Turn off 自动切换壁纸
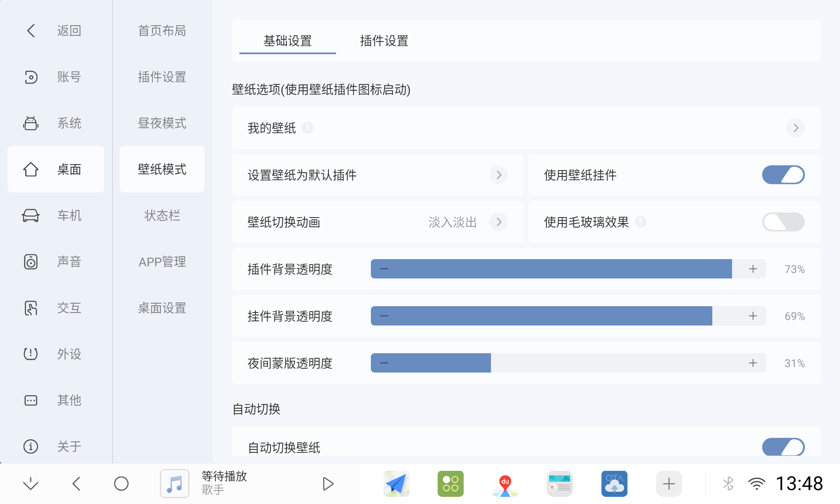 point(782,447)
